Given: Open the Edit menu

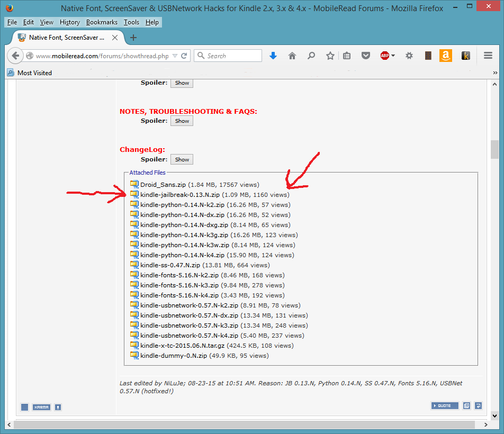Looking at the screenshot, I should point(28,22).
